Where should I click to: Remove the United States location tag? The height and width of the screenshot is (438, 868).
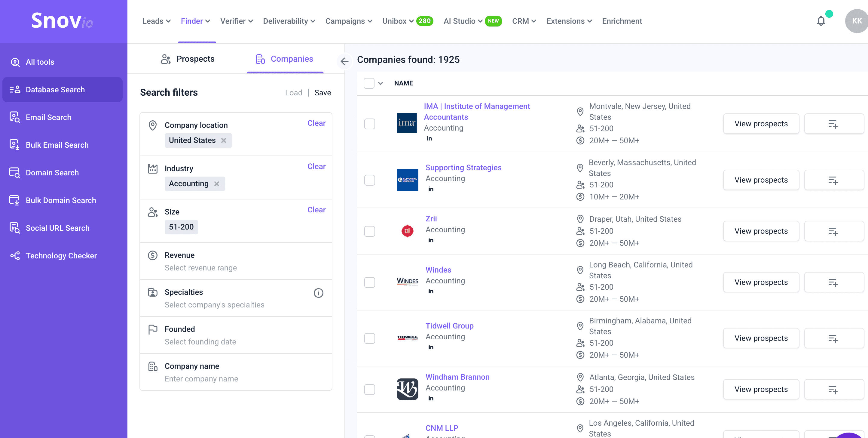223,140
